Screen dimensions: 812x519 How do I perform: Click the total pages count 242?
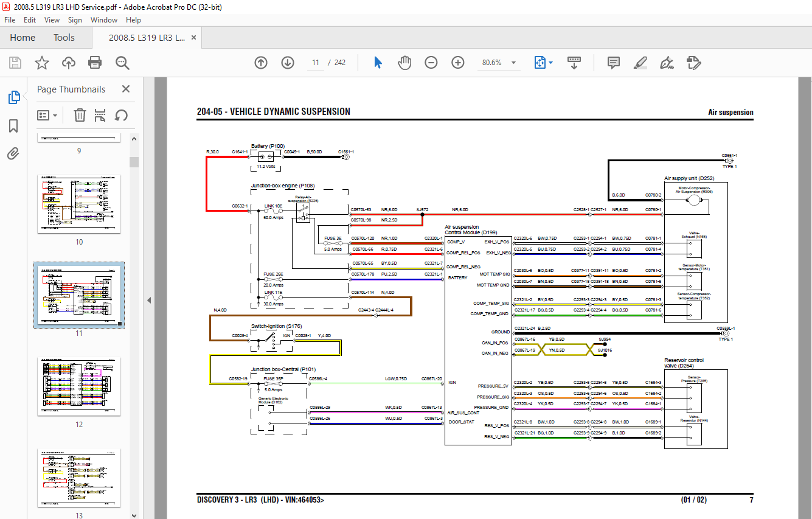coord(340,63)
